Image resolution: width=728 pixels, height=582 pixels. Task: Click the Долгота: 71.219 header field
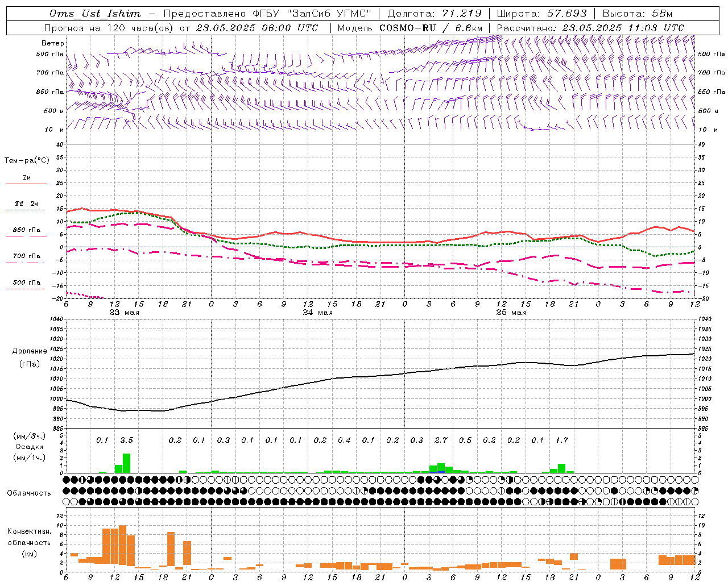(434, 14)
